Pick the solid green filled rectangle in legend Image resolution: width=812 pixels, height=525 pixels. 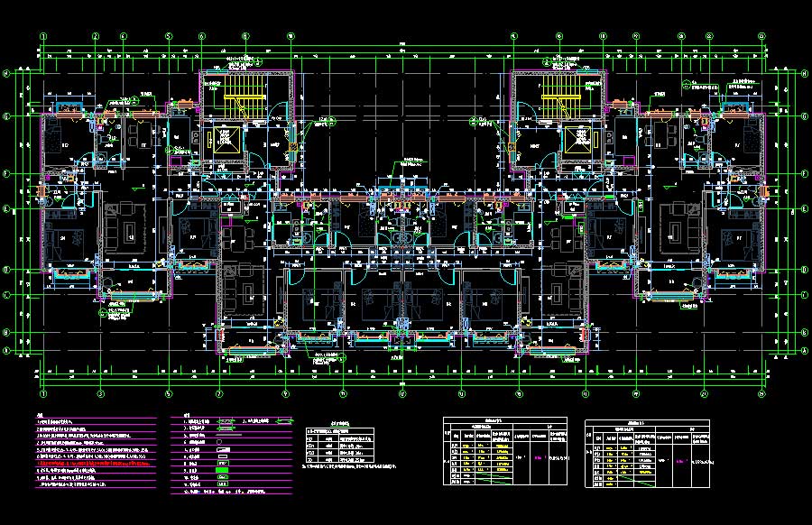(x=222, y=471)
